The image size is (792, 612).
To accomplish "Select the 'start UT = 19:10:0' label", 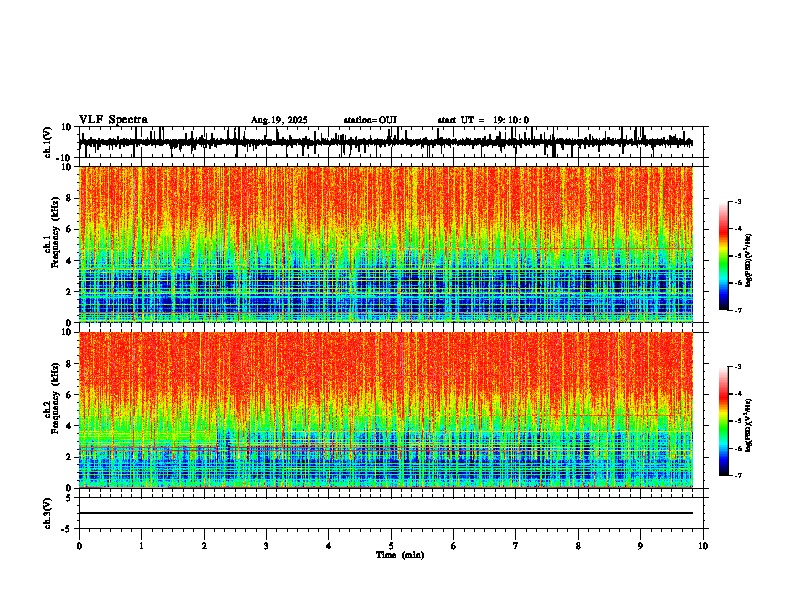I will pyautogui.click(x=483, y=120).
